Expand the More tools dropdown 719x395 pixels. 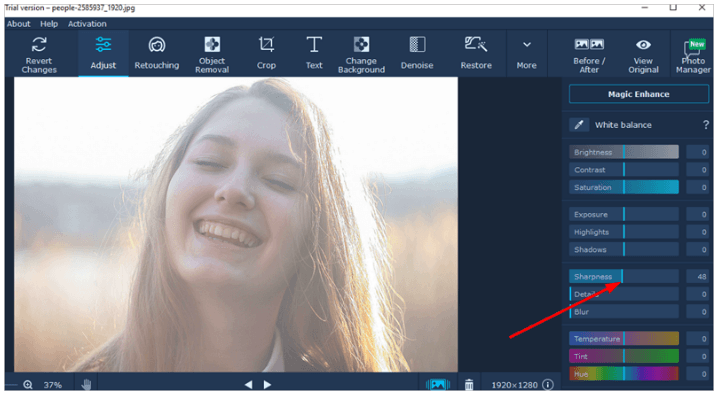click(526, 54)
